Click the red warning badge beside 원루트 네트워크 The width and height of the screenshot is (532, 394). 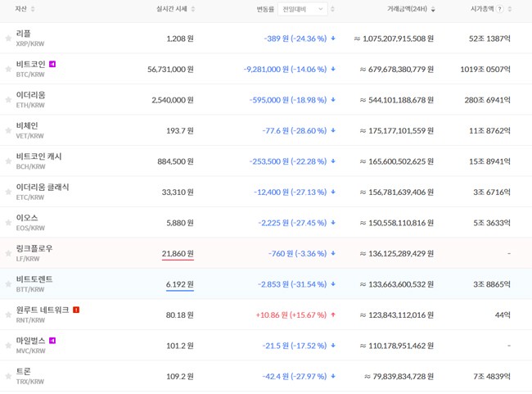pyautogui.click(x=76, y=310)
